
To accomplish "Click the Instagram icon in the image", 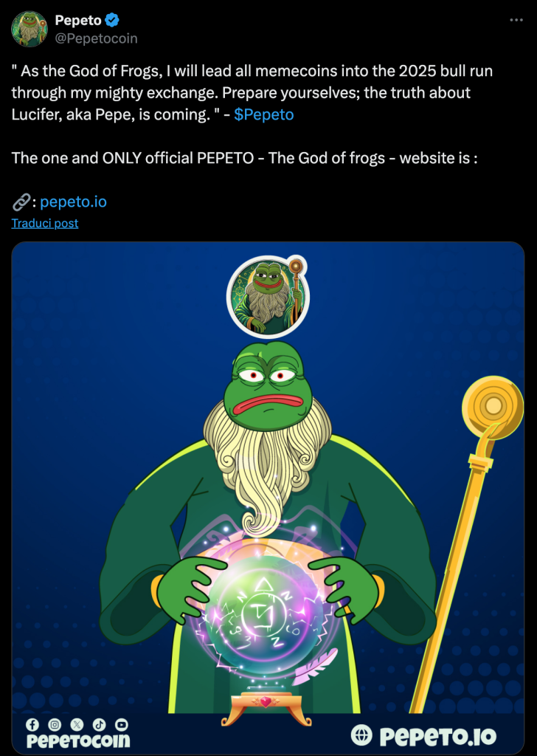I will tap(55, 724).
